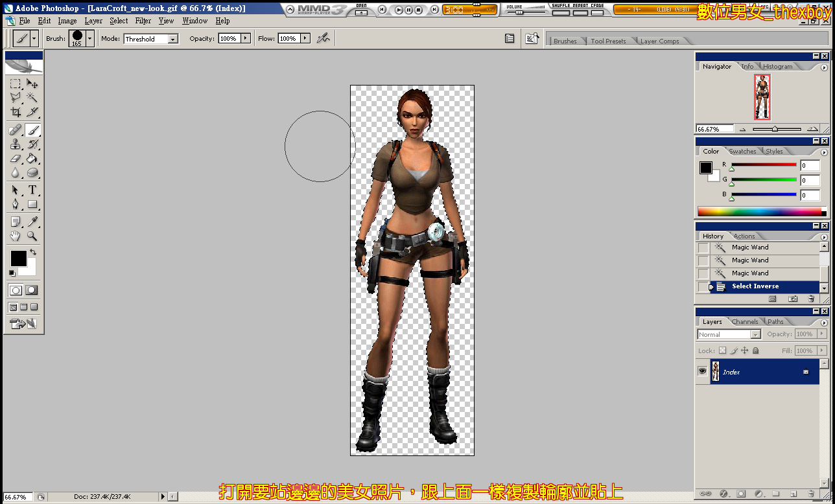Open the tool preset picker dropdown
The width and height of the screenshot is (835, 504).
(34, 38)
